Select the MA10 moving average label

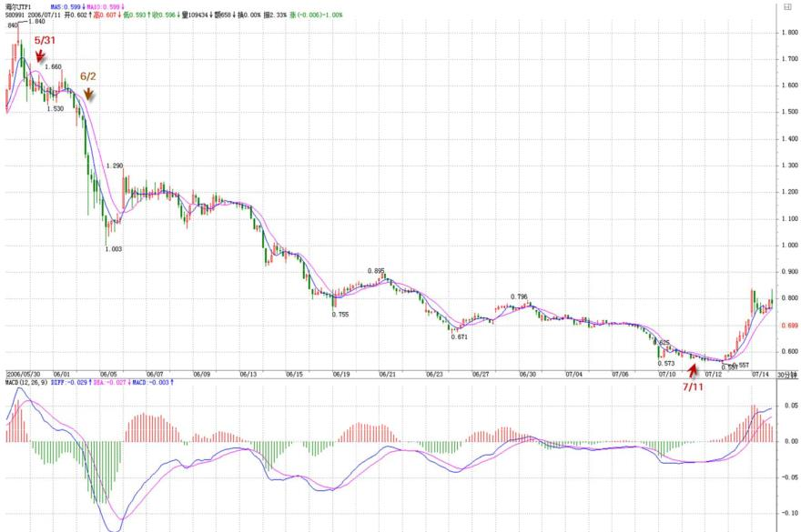tap(106, 7)
